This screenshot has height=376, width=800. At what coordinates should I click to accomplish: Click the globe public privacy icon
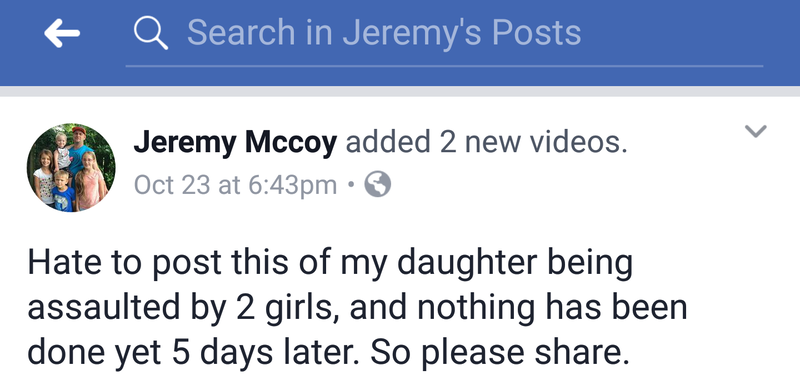tap(378, 184)
